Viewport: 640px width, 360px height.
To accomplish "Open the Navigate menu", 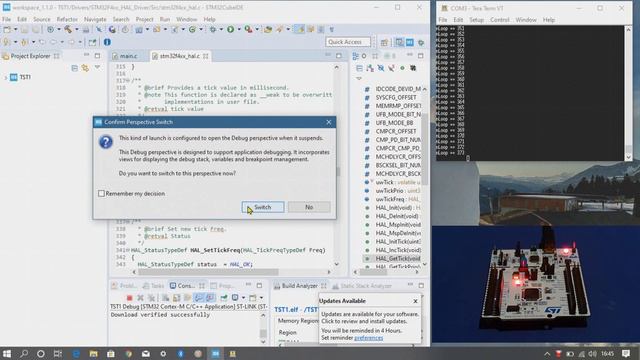I will tap(95, 19).
